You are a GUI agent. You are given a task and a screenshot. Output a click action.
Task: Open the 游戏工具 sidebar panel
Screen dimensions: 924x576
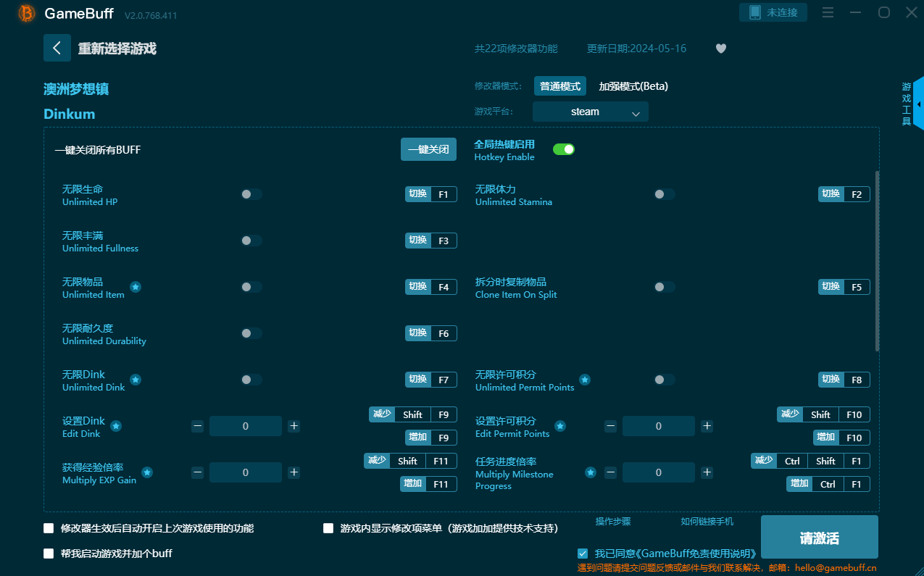tap(906, 104)
